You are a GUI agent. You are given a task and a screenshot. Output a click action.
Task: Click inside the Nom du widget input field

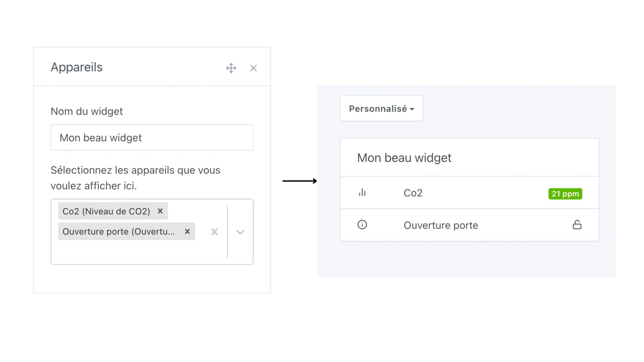pyautogui.click(x=152, y=137)
